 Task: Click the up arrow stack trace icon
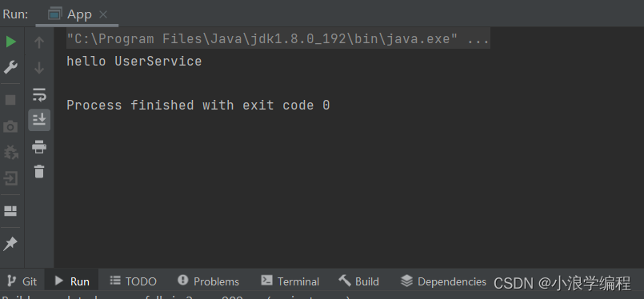pyautogui.click(x=39, y=42)
